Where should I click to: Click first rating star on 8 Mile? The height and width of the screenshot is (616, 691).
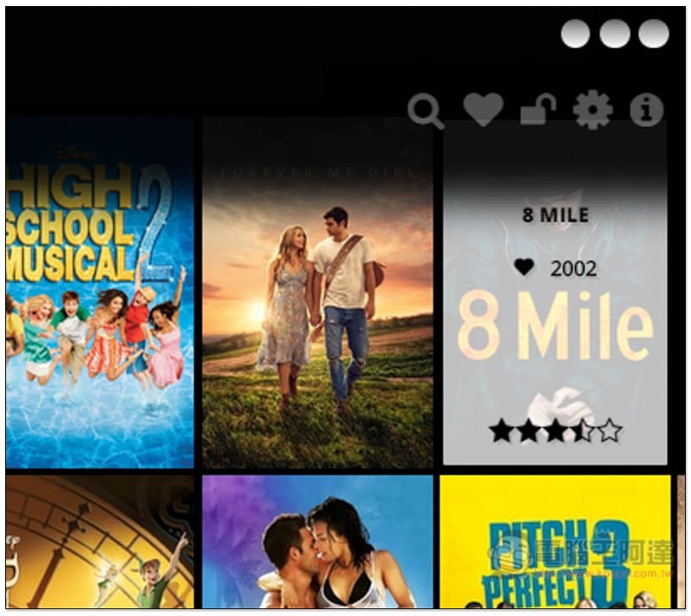point(501,431)
